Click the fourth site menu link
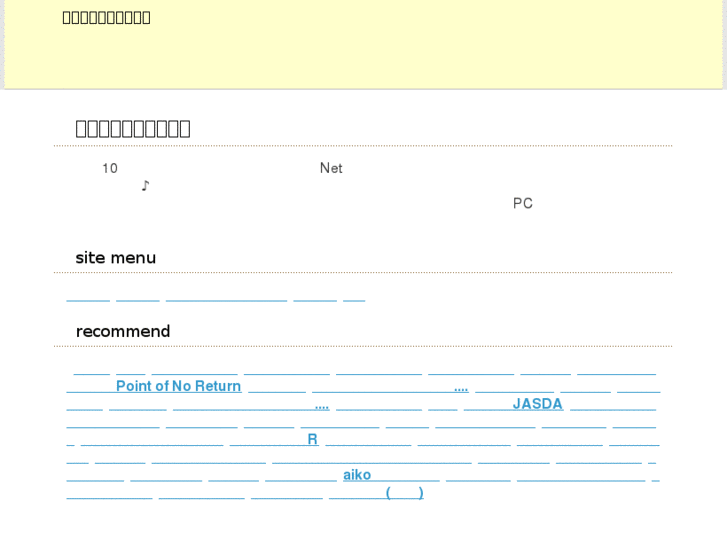727x545 pixels. pyautogui.click(x=315, y=297)
